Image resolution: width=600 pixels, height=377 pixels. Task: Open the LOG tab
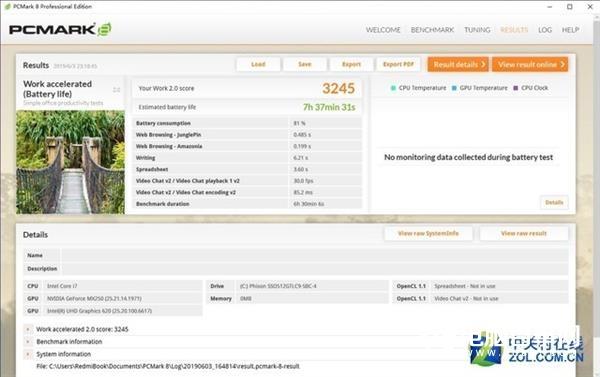pyautogui.click(x=545, y=30)
